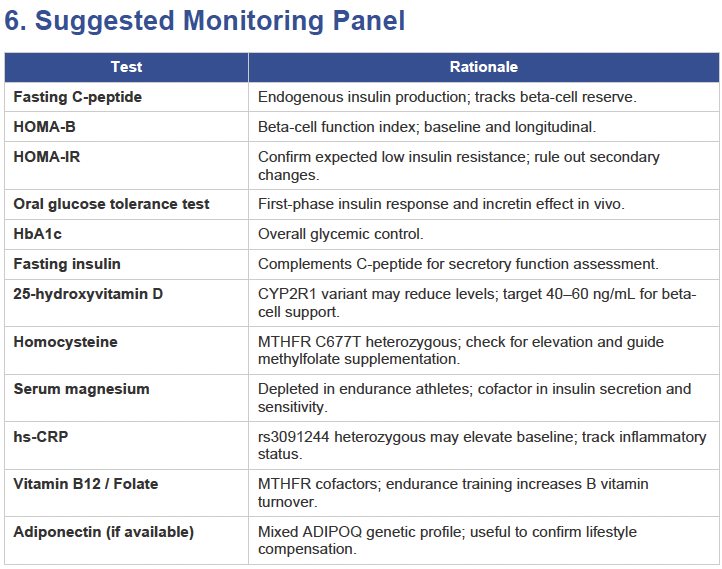Click the "Test" column header
The width and height of the screenshot is (722, 569).
point(126,67)
